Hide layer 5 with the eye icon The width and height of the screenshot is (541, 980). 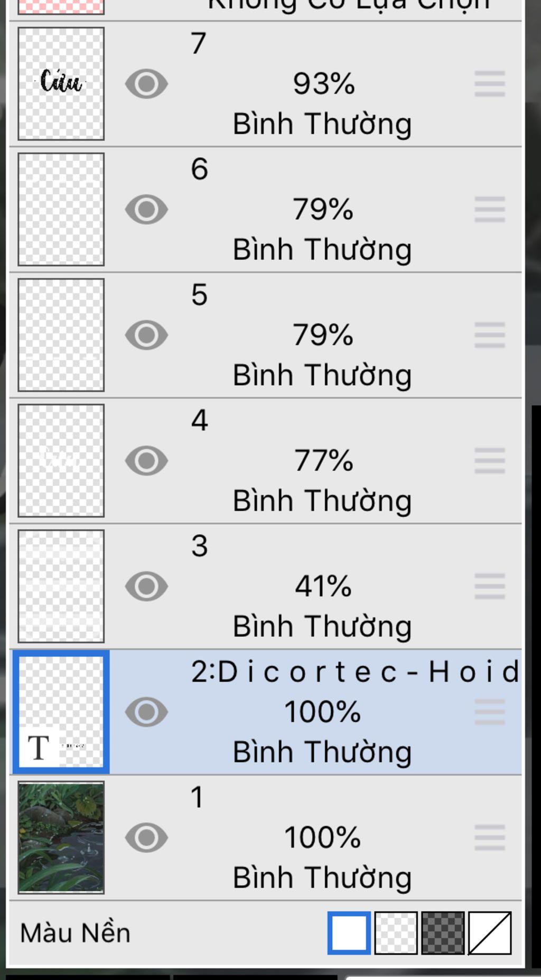(146, 335)
